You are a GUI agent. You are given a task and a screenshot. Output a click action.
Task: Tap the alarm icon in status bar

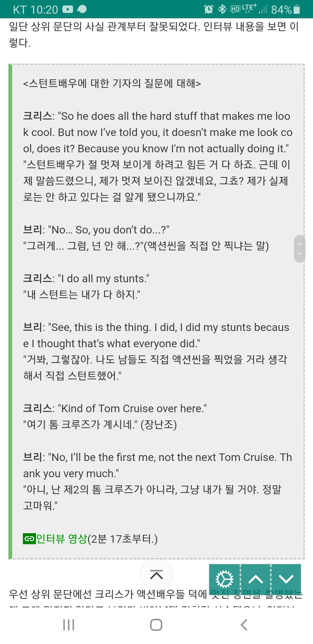point(209,9)
